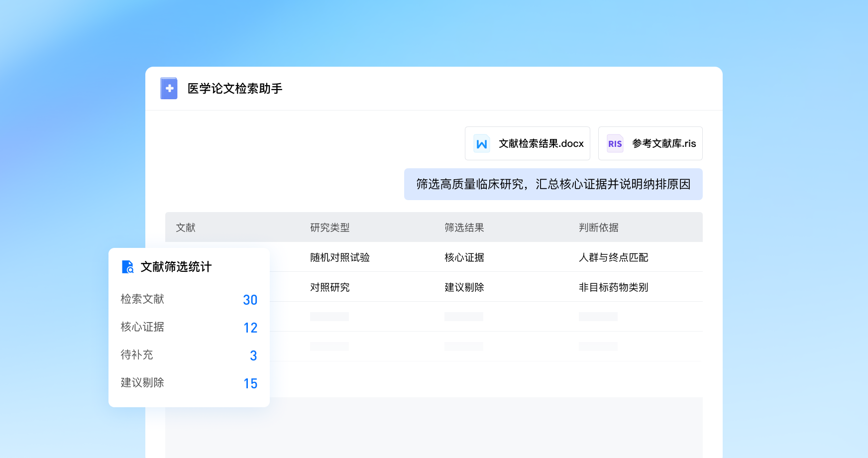Image resolution: width=868 pixels, height=458 pixels.
Task: Select the 筛选高质量临床研究 prompt message bubble
Action: click(x=553, y=184)
